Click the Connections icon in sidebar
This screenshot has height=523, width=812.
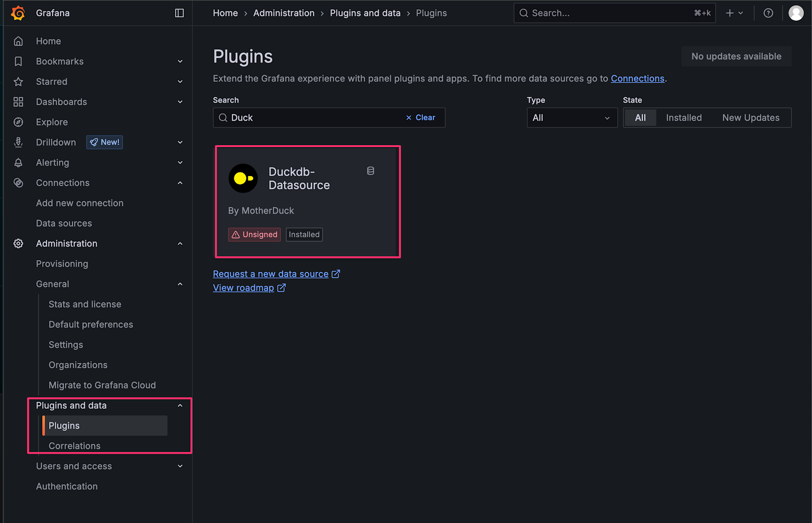(x=18, y=183)
